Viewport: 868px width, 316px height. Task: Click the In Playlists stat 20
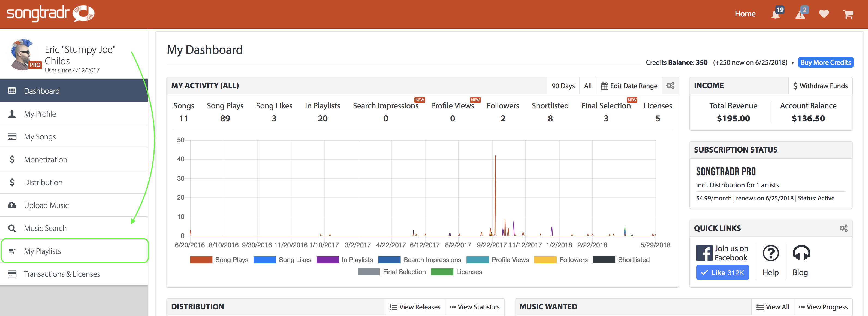pyautogui.click(x=323, y=118)
